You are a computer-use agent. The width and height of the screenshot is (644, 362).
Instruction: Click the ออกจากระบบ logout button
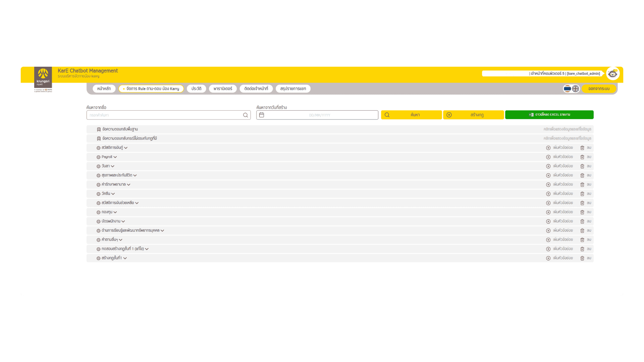coord(599,88)
